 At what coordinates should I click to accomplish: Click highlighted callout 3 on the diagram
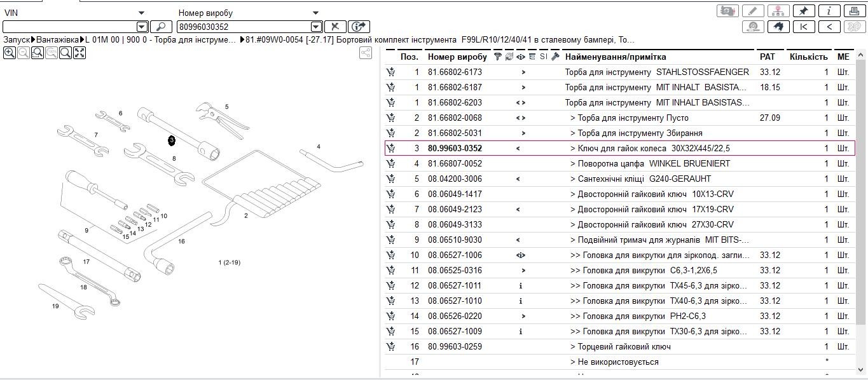[172, 140]
